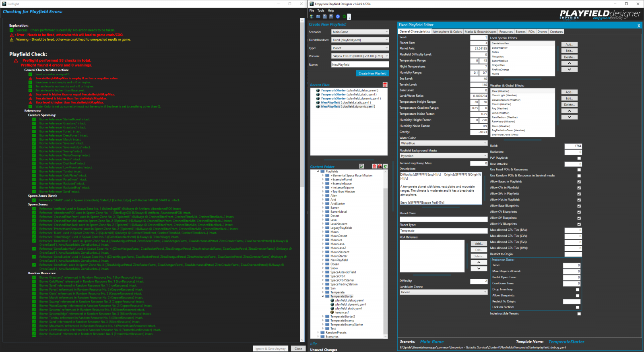The width and height of the screenshot is (644, 352).
Task: Click the blue circular settings toolbar icon
Action: (x=338, y=17)
